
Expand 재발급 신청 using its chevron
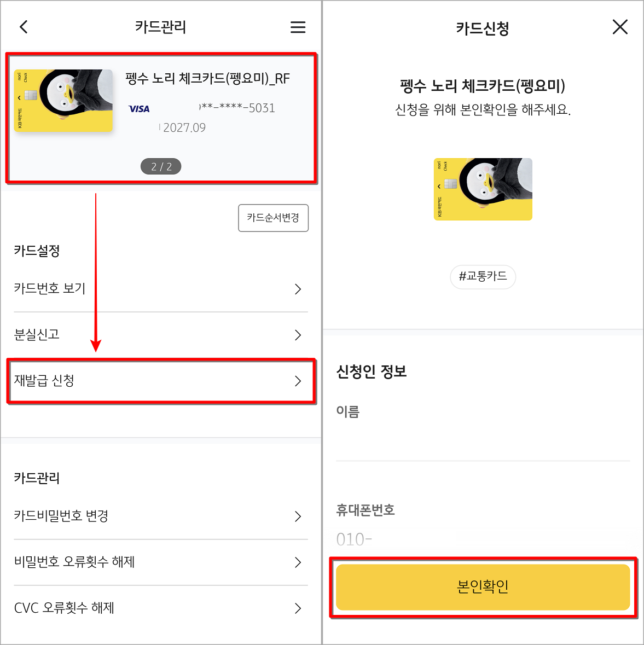point(298,381)
